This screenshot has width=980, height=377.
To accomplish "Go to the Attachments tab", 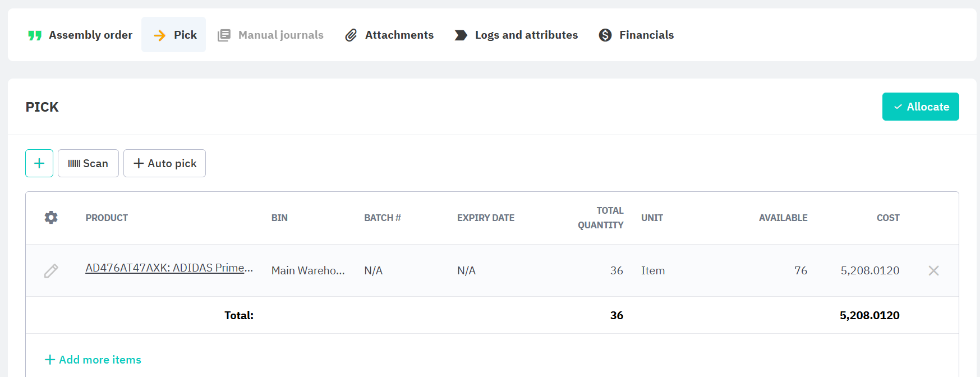I will point(389,35).
